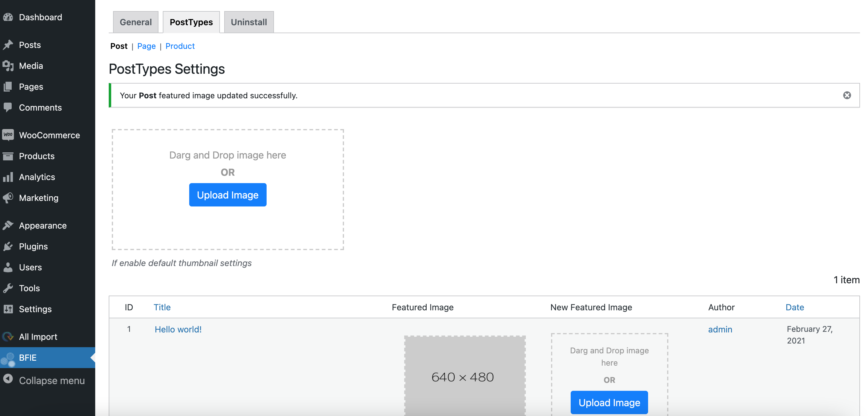Image resolution: width=868 pixels, height=416 pixels.
Task: Click the Tools wrench icon
Action: tap(8, 288)
